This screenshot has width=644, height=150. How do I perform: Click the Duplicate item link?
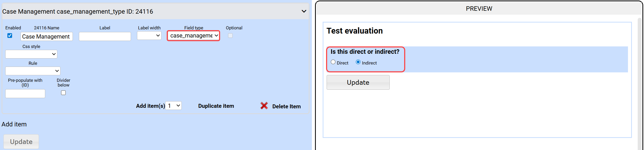(x=216, y=106)
